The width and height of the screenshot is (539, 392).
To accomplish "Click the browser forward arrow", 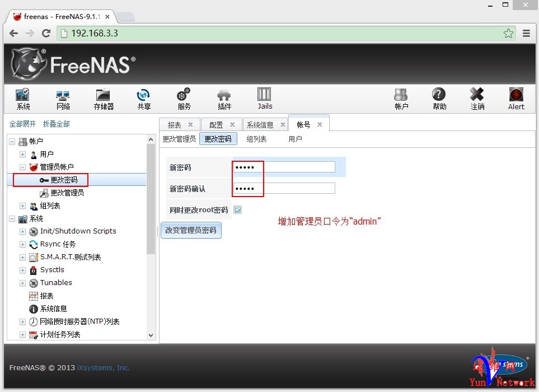I will coord(30,34).
